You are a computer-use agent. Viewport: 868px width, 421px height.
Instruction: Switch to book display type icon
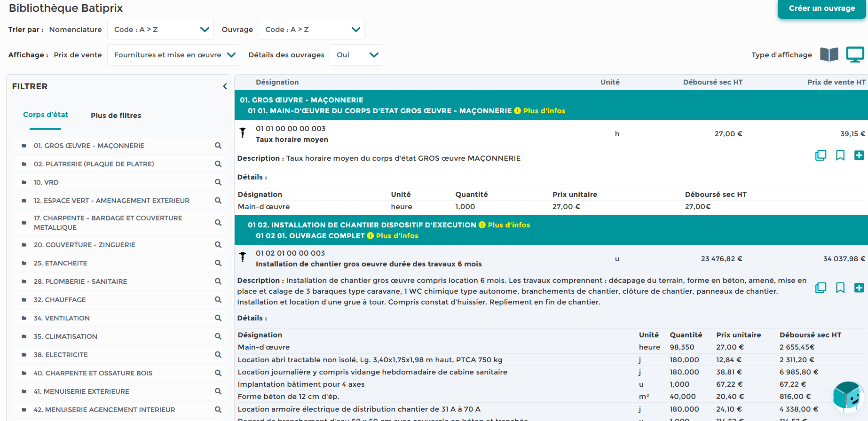(829, 55)
